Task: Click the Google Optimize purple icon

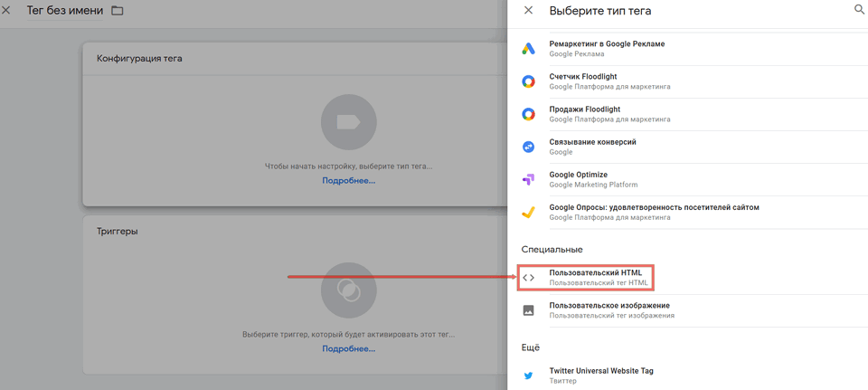Action: tap(528, 179)
